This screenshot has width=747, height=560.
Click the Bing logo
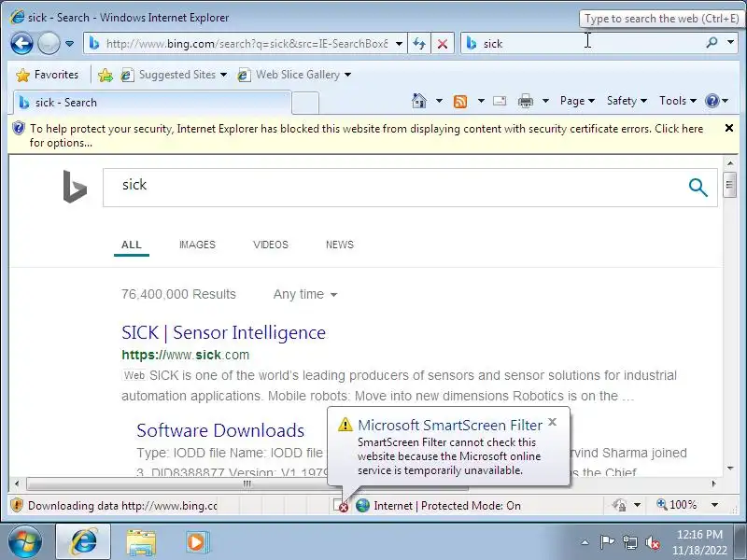[x=75, y=187]
